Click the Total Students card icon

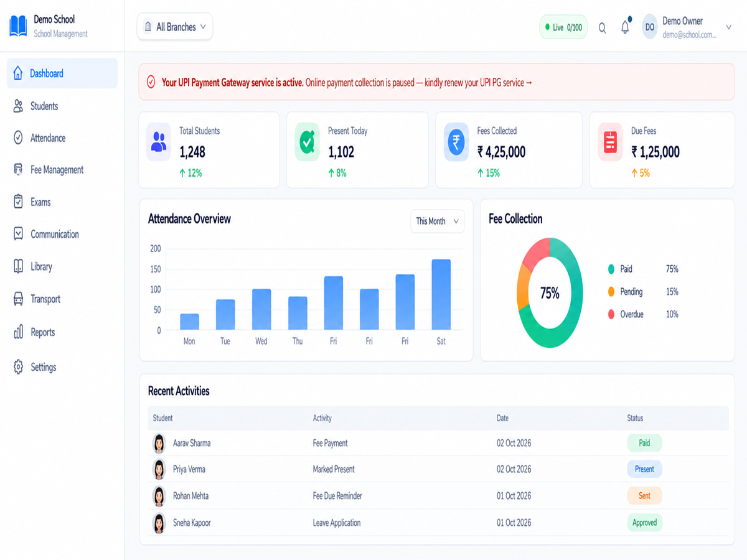159,142
